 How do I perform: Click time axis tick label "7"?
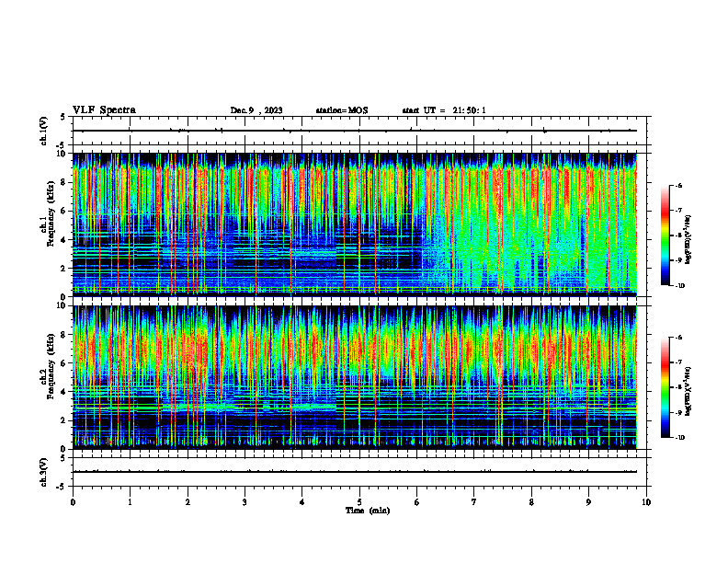(x=474, y=502)
